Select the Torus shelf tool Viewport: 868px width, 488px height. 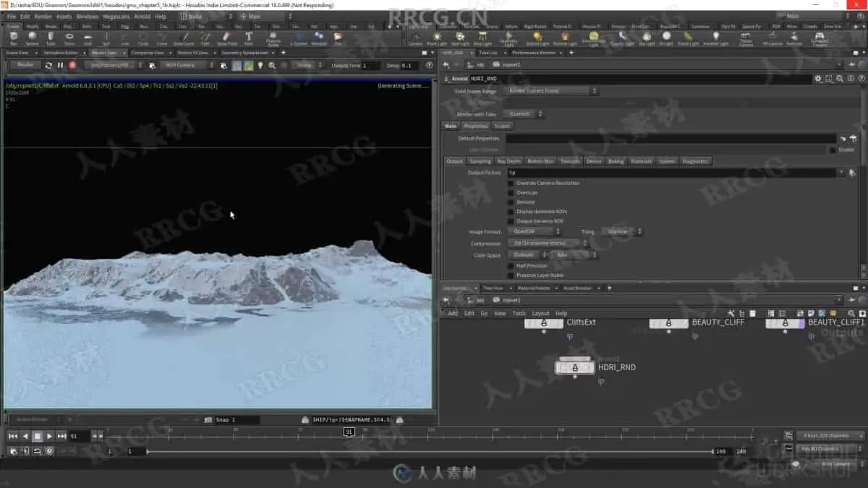click(x=69, y=38)
